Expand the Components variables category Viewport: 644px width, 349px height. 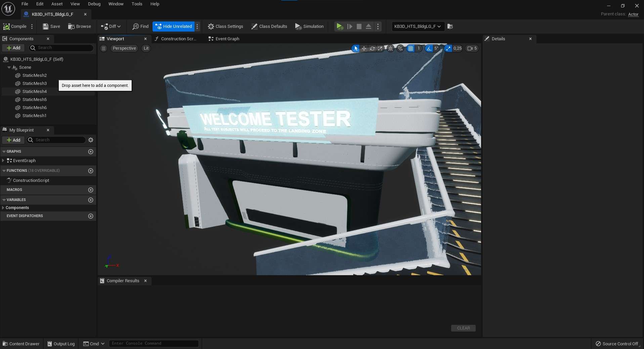[3, 208]
